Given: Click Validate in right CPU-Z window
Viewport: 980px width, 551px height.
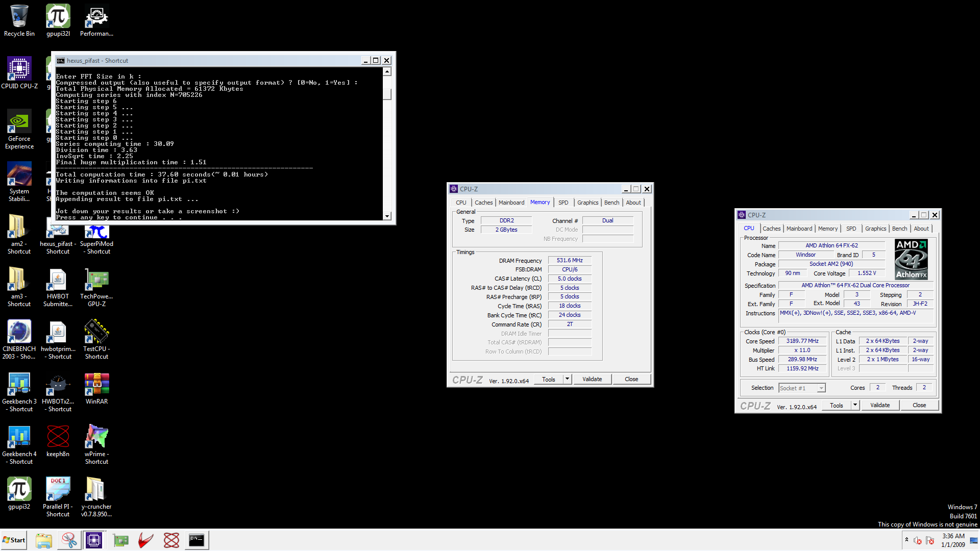Looking at the screenshot, I should pyautogui.click(x=880, y=405).
